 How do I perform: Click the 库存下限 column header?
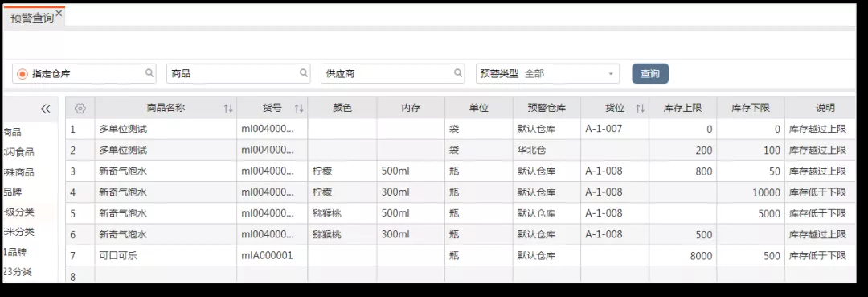pyautogui.click(x=751, y=108)
